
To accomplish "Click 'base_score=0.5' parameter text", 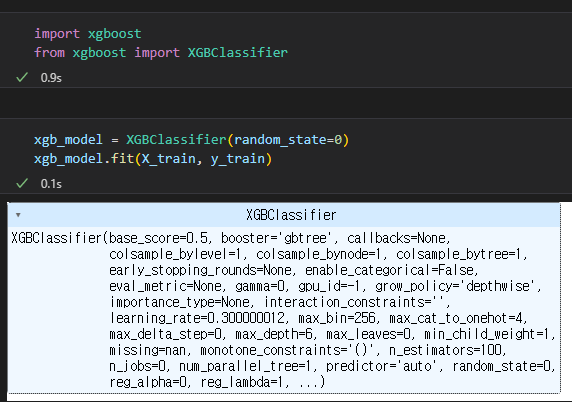I will pos(158,238).
